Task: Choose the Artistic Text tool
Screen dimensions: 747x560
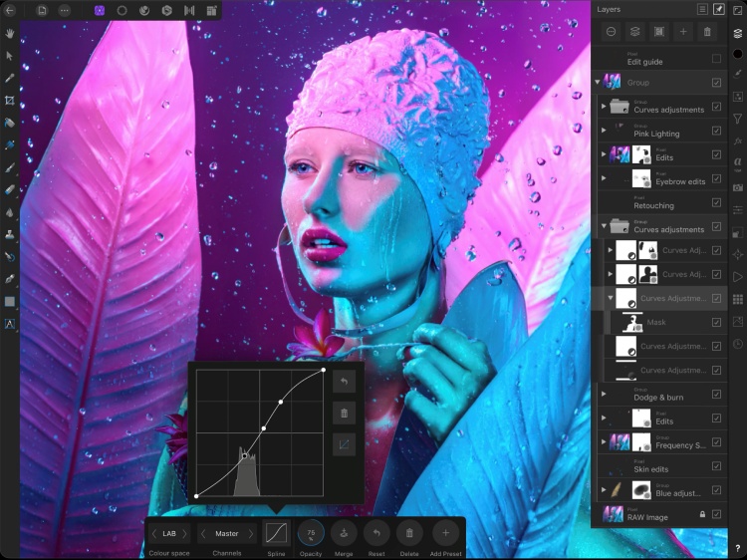Action: 10,324
